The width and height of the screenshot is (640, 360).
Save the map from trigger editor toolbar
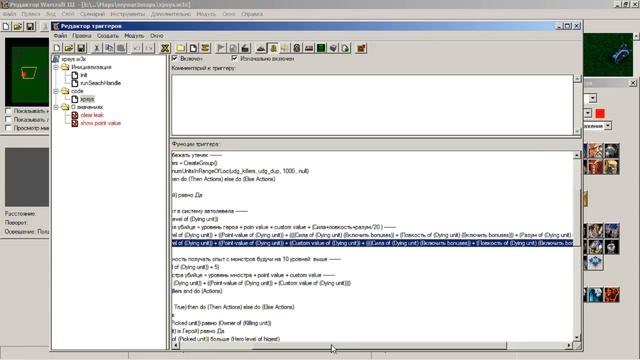point(81,48)
